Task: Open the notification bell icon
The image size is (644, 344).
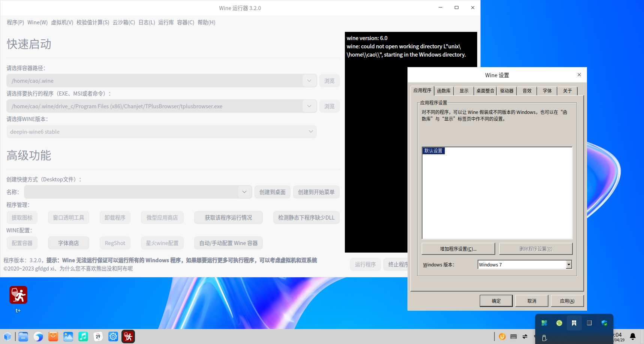Action: [633, 337]
